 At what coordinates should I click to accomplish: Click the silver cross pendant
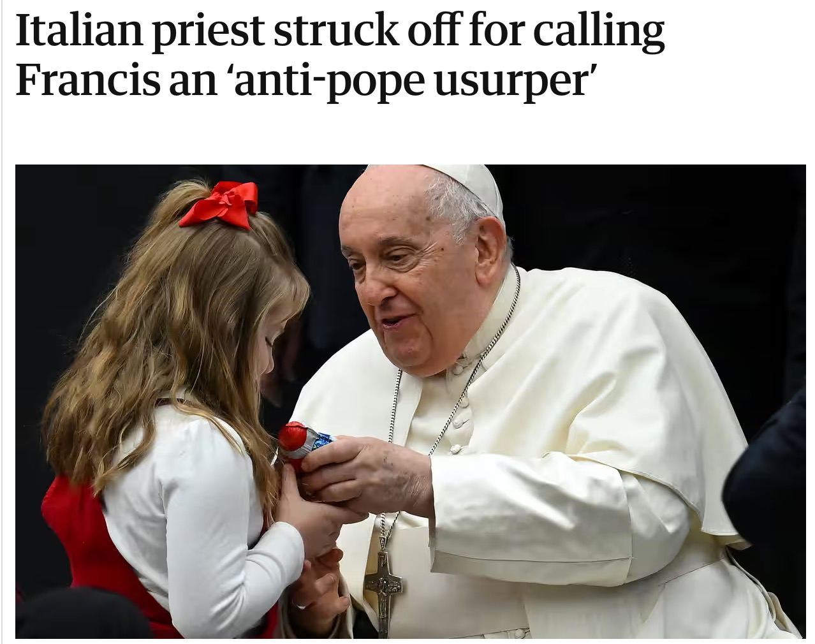point(383,585)
